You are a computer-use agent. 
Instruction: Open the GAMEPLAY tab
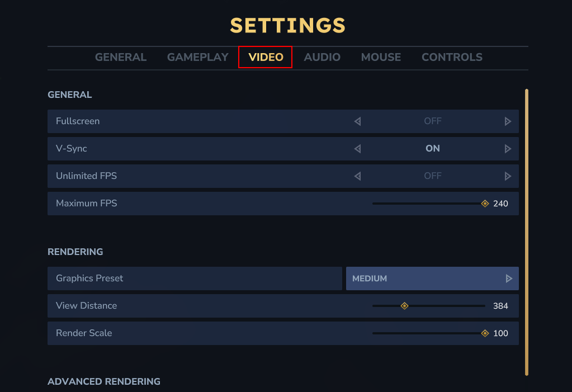(198, 57)
